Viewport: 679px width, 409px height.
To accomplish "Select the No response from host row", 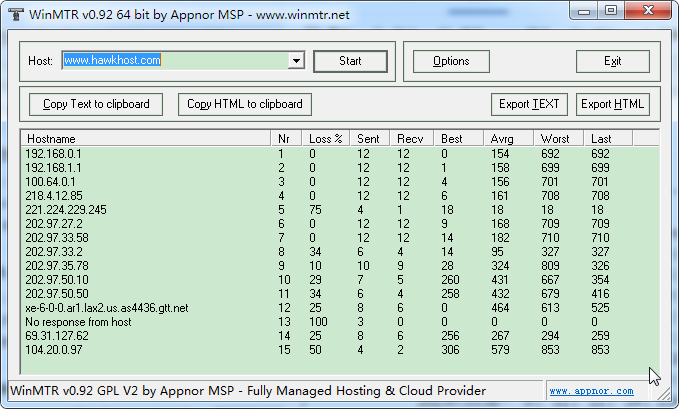I will pyautogui.click(x=340, y=322).
